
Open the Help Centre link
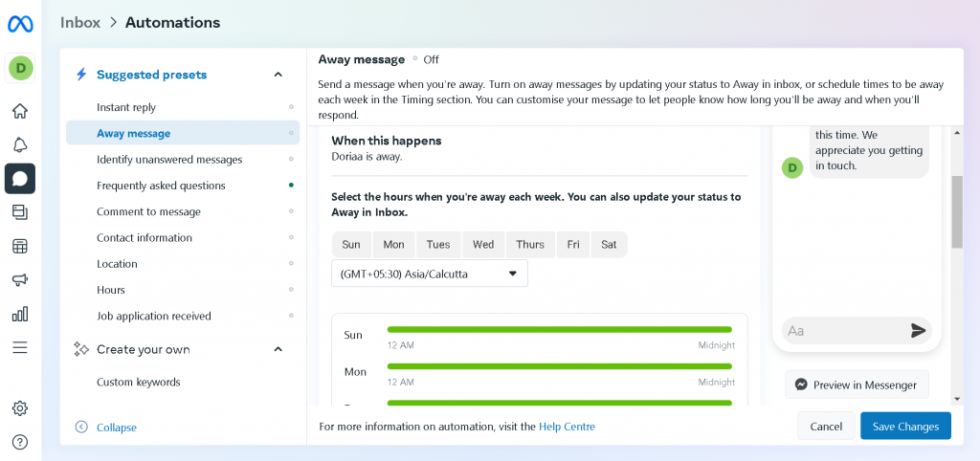[x=567, y=427]
